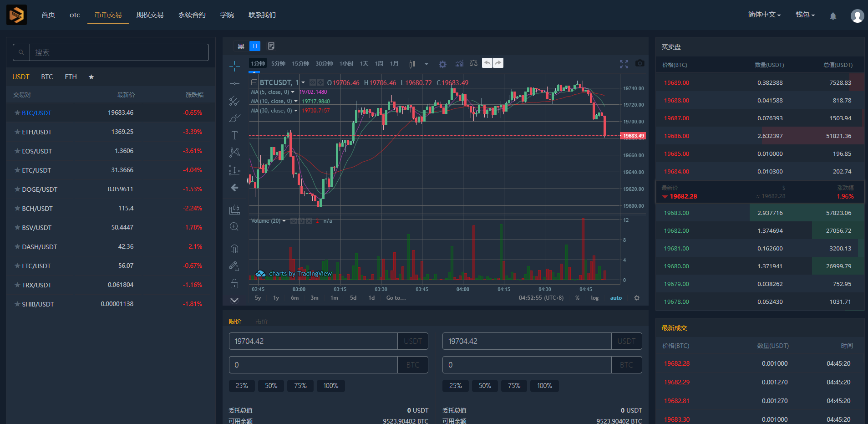Viewport: 868px width, 424px height.
Task: Undo the last chart action
Action: coord(487,63)
